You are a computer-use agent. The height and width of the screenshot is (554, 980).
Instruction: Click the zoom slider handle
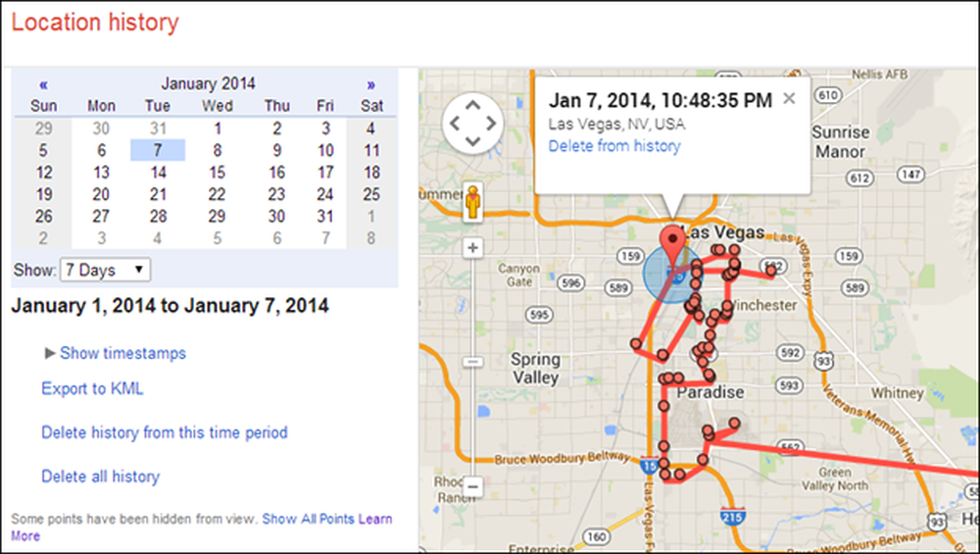(x=472, y=362)
